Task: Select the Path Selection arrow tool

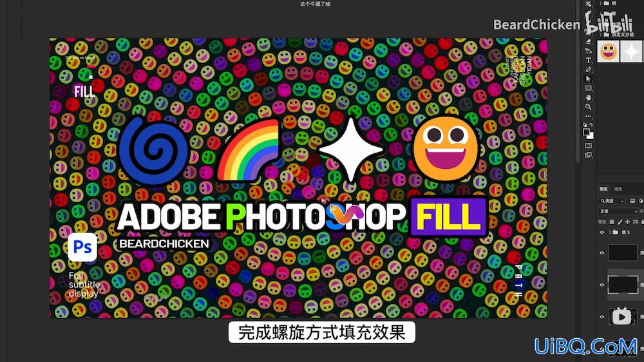Action: pyautogui.click(x=589, y=79)
